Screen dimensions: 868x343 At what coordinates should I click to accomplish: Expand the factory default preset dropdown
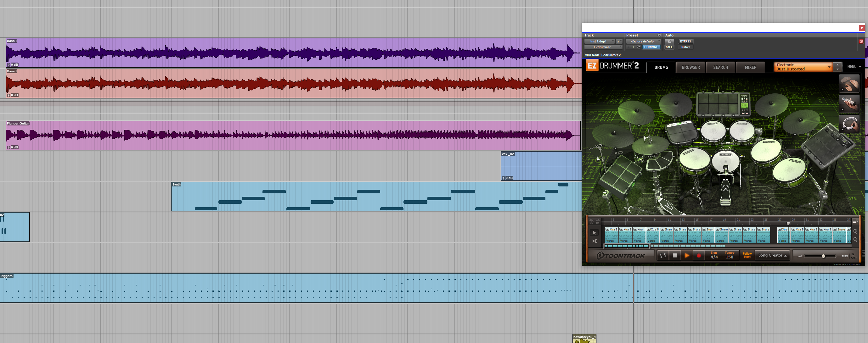(x=643, y=41)
